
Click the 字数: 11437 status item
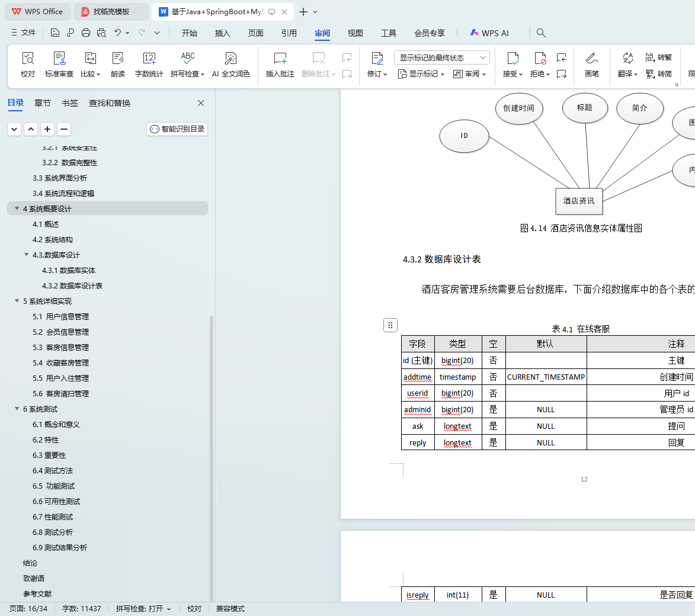pyautogui.click(x=82, y=608)
